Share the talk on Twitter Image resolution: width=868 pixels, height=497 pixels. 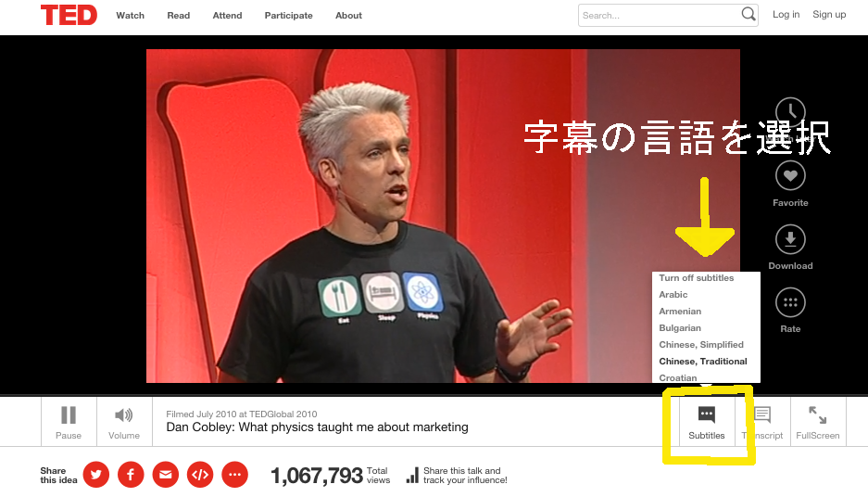pyautogui.click(x=96, y=475)
